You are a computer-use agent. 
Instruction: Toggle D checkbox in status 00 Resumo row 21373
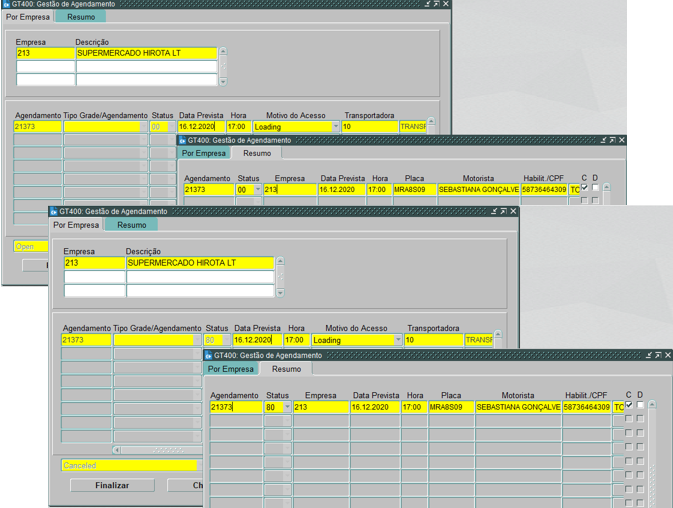point(595,187)
